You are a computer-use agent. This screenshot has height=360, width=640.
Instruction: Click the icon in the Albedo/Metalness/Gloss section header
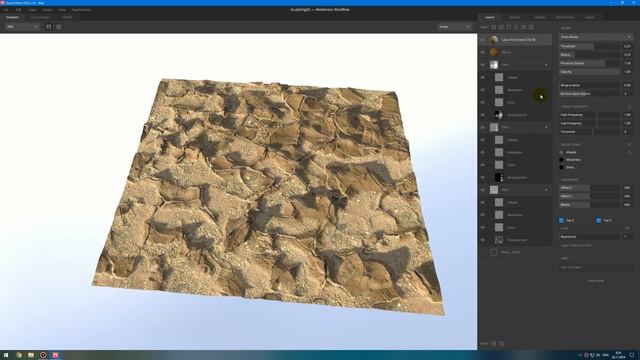pyautogui.click(x=629, y=144)
